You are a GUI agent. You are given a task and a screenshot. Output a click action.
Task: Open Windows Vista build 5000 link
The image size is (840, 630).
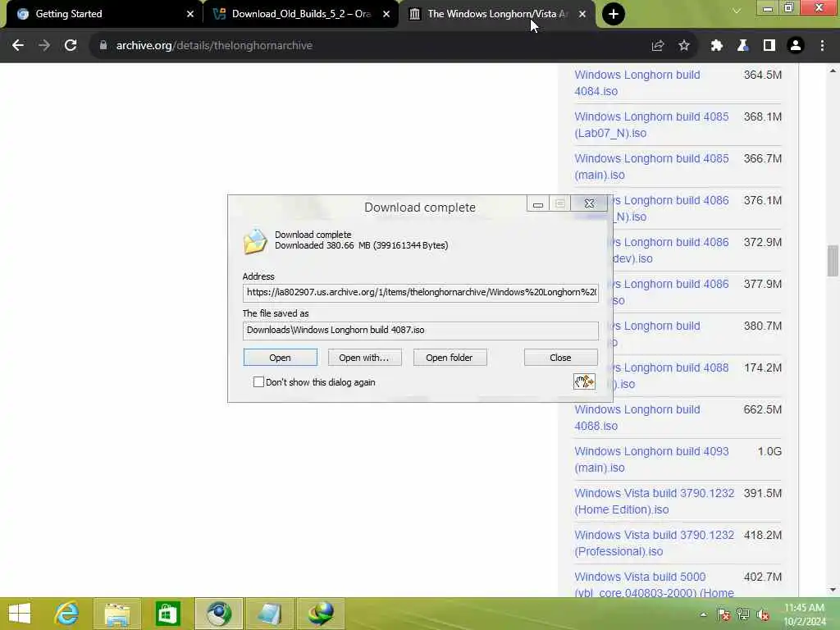click(x=654, y=584)
